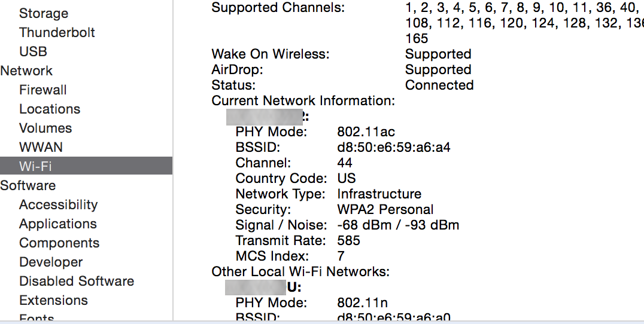Click the Signal / Noise dBm value

pos(398,225)
